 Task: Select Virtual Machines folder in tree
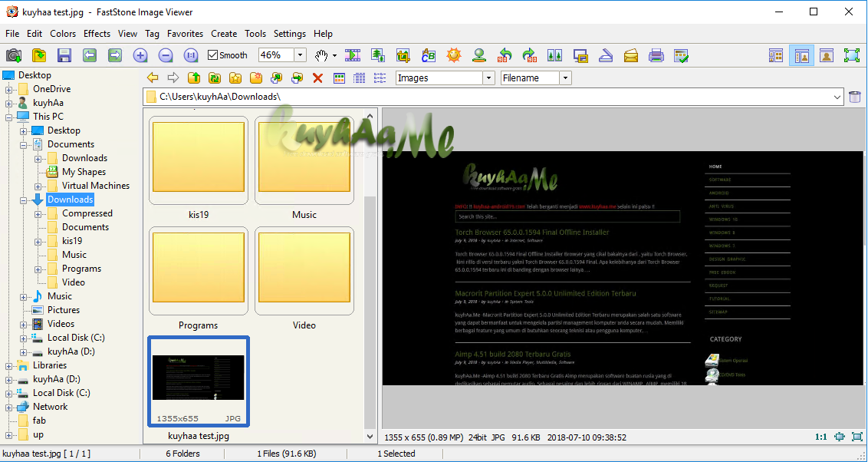(96, 186)
